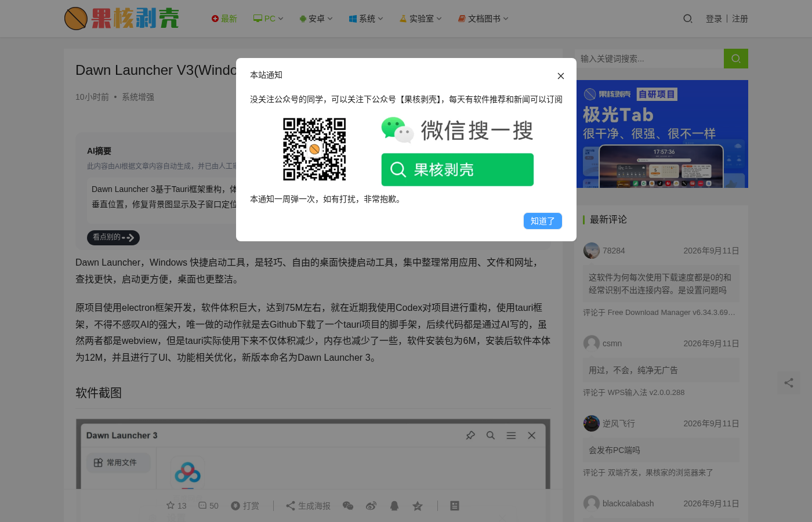The height and width of the screenshot is (522, 812).
Task: Open the username csmn
Action: coord(612,343)
